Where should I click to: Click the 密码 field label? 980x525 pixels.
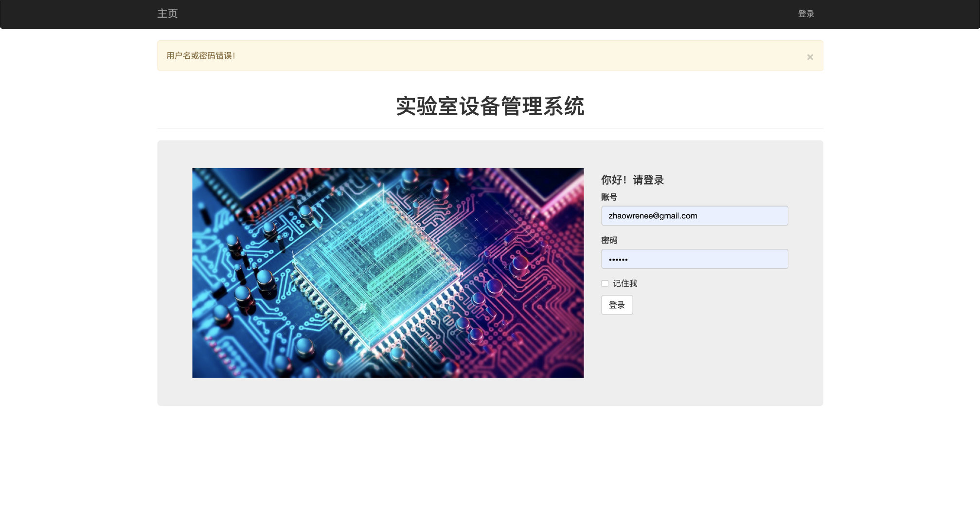(609, 240)
